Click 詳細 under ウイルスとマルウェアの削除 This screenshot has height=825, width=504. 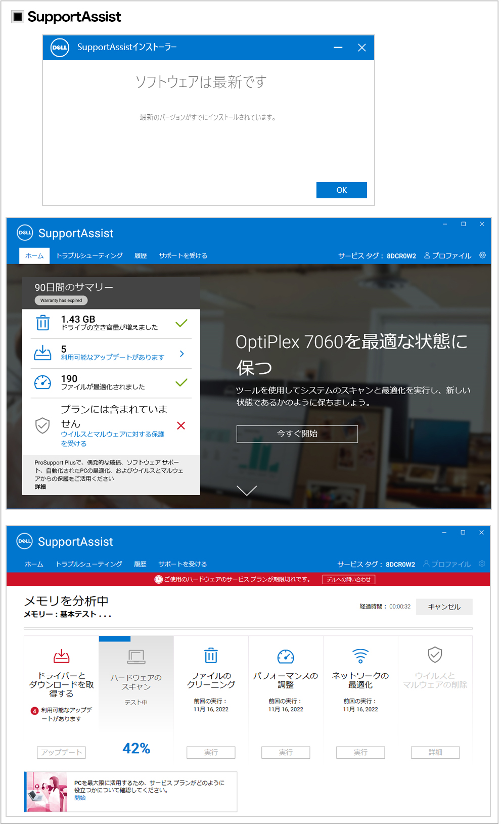435,753
